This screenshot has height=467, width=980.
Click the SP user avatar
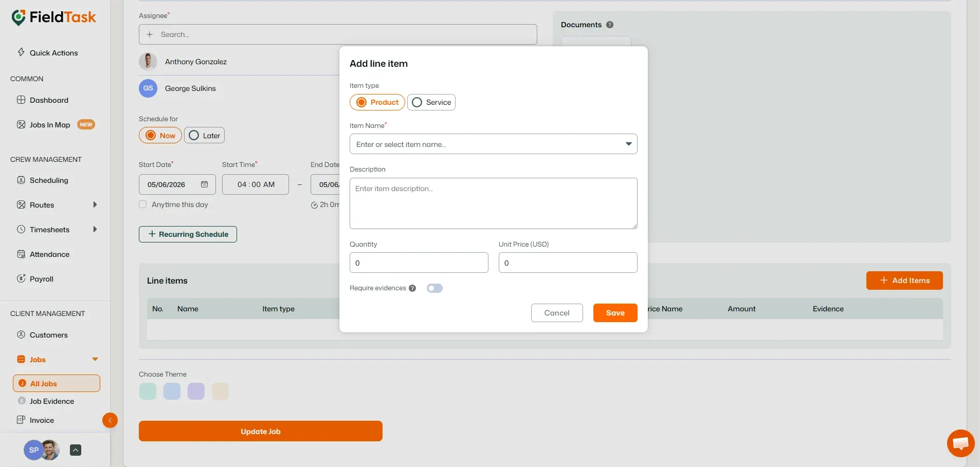click(33, 450)
